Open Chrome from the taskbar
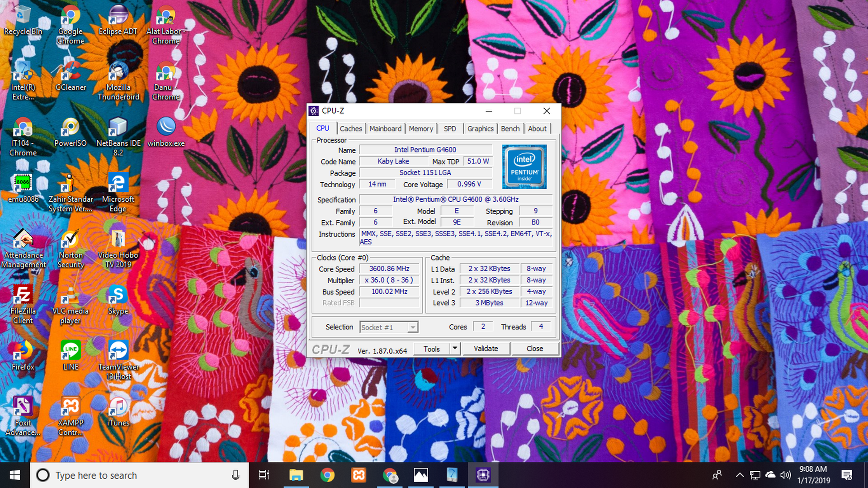 (x=327, y=475)
